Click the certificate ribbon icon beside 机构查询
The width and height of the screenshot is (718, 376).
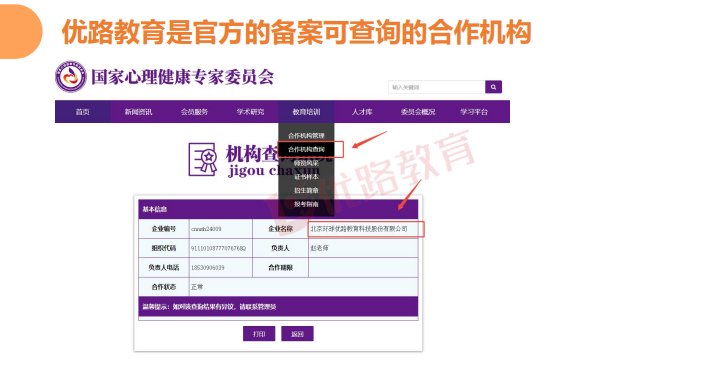(x=203, y=160)
